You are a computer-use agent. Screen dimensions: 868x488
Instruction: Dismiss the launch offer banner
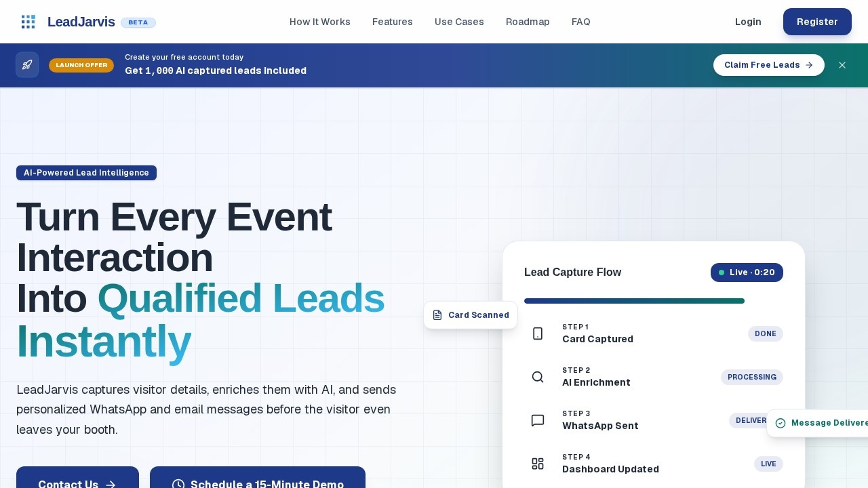point(842,65)
